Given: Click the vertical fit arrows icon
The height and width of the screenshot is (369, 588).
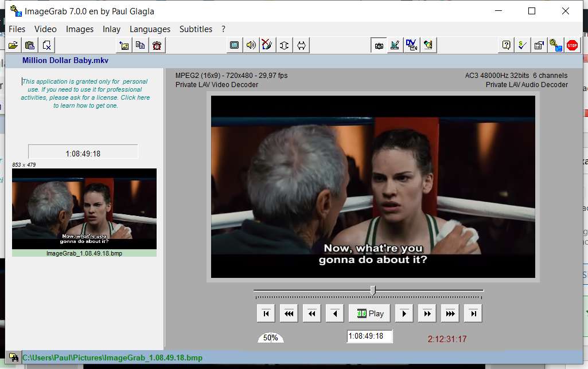Looking at the screenshot, I should pos(285,45).
